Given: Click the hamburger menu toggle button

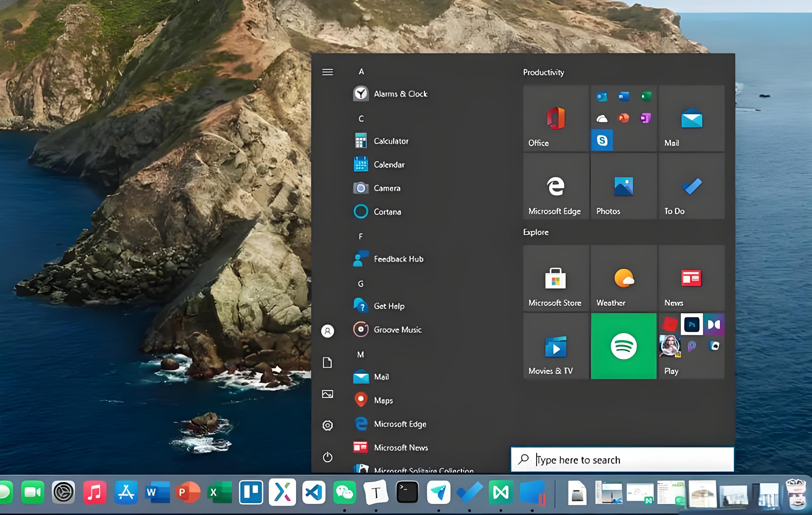Looking at the screenshot, I should click(x=327, y=71).
